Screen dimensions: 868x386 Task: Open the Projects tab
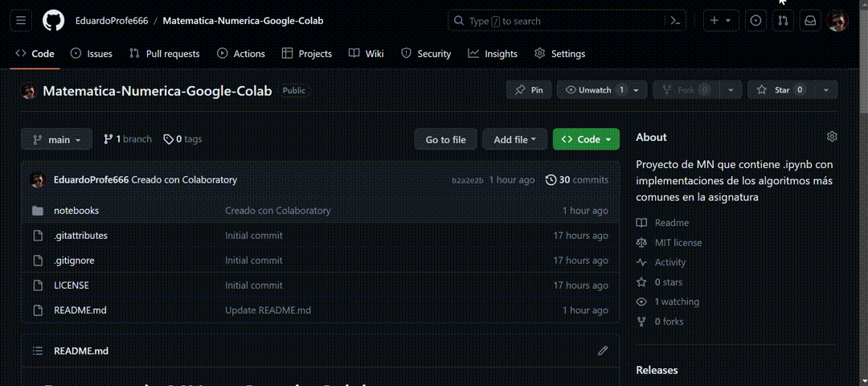pos(307,54)
